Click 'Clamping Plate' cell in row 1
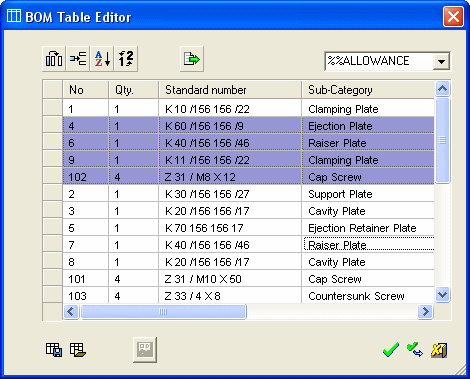This screenshot has width=470, height=379. click(x=368, y=109)
